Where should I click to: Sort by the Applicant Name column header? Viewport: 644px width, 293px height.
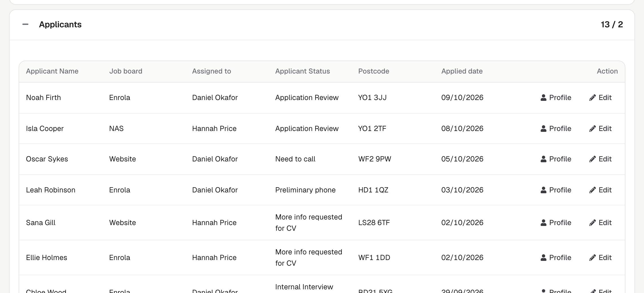click(52, 71)
